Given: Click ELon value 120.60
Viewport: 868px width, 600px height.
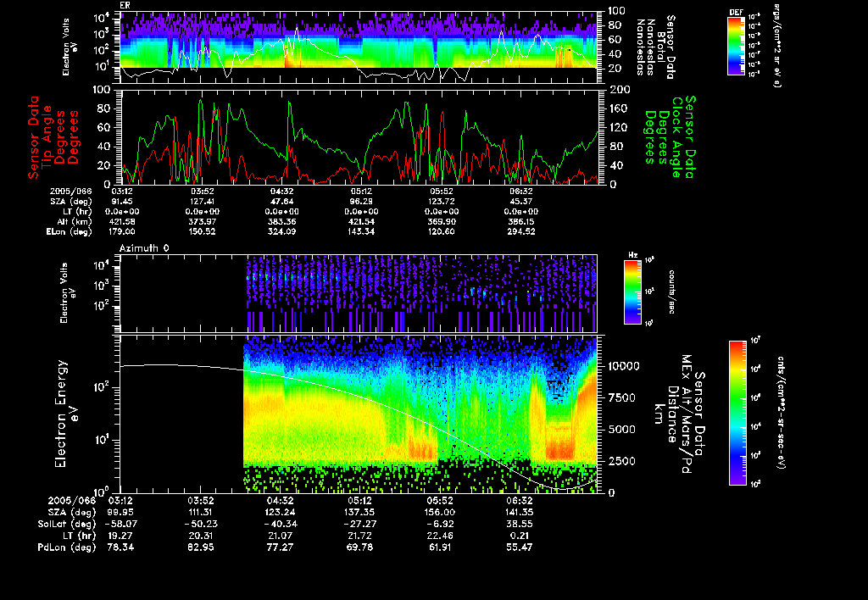Looking at the screenshot, I should click(441, 232).
